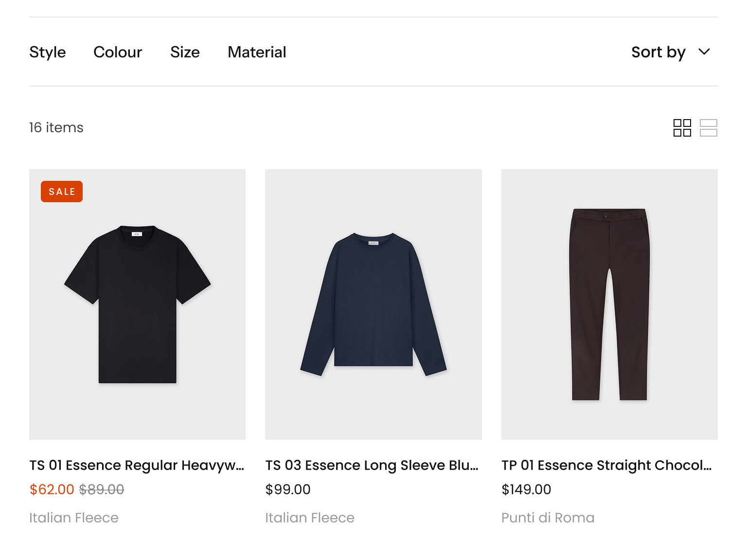Open the Size filter menu
This screenshot has width=747, height=560.
tap(185, 52)
